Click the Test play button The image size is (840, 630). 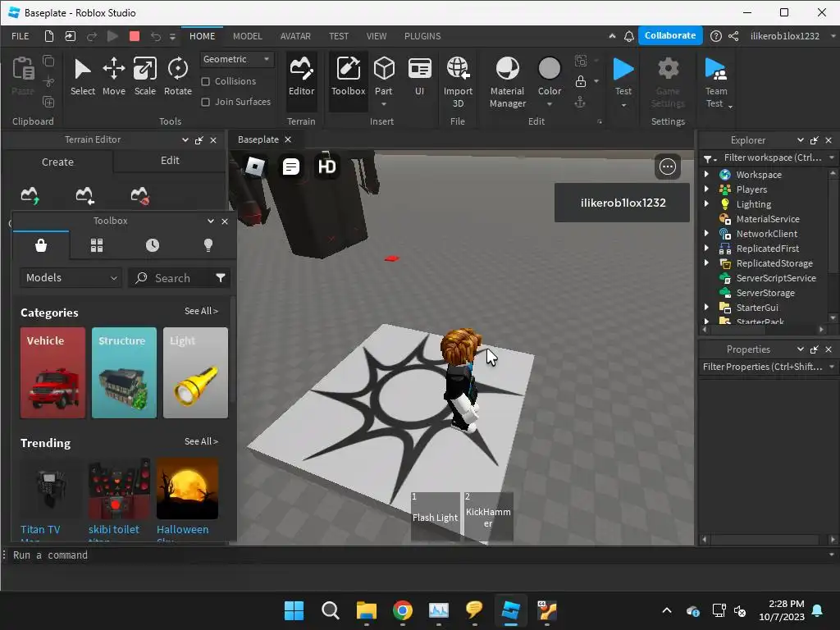tap(623, 71)
